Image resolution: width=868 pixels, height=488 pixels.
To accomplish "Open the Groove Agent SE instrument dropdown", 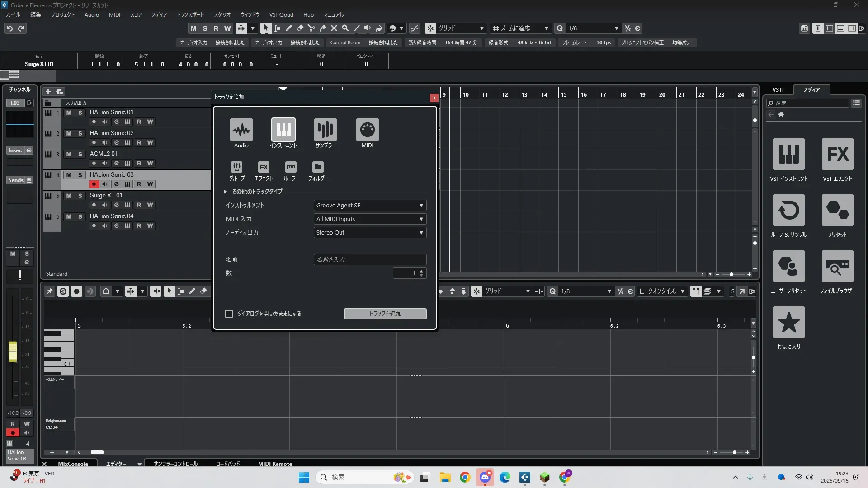I will coord(370,206).
